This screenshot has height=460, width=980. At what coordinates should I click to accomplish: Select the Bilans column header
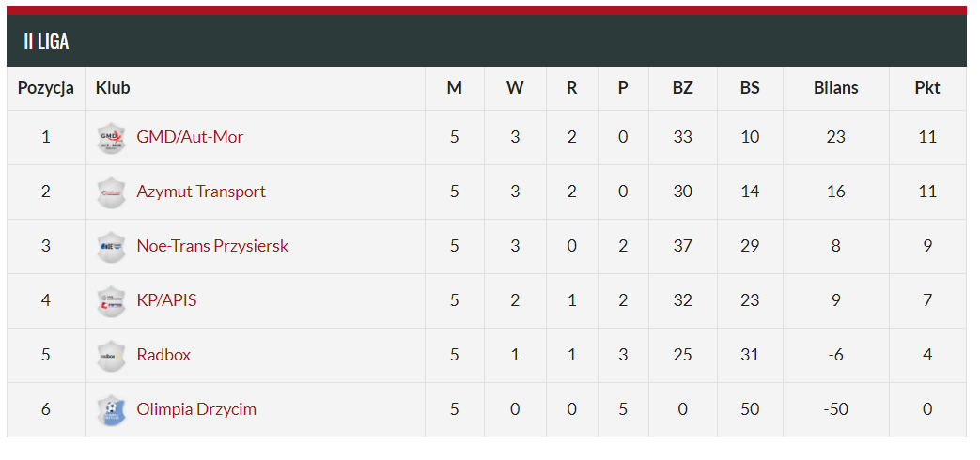click(x=836, y=88)
